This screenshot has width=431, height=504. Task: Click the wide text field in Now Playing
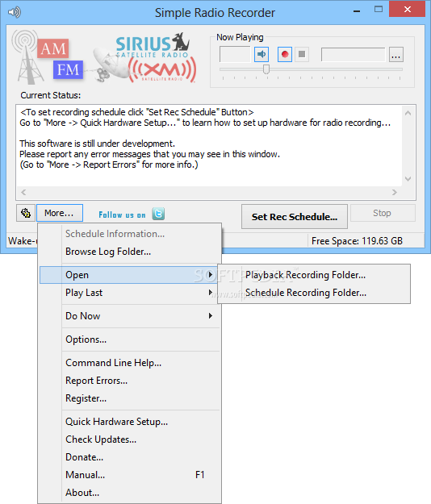click(x=354, y=54)
